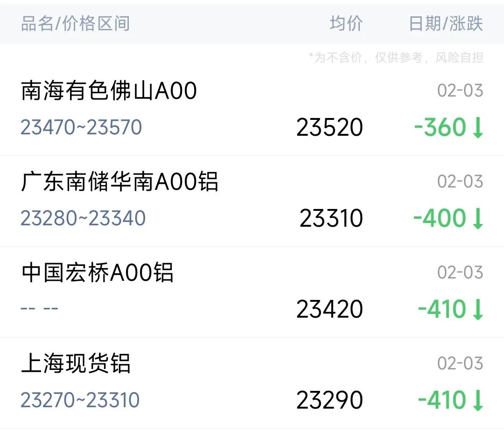This screenshot has height=431, width=504.
Task: Click the price range 23280~23340
Action: (x=83, y=218)
